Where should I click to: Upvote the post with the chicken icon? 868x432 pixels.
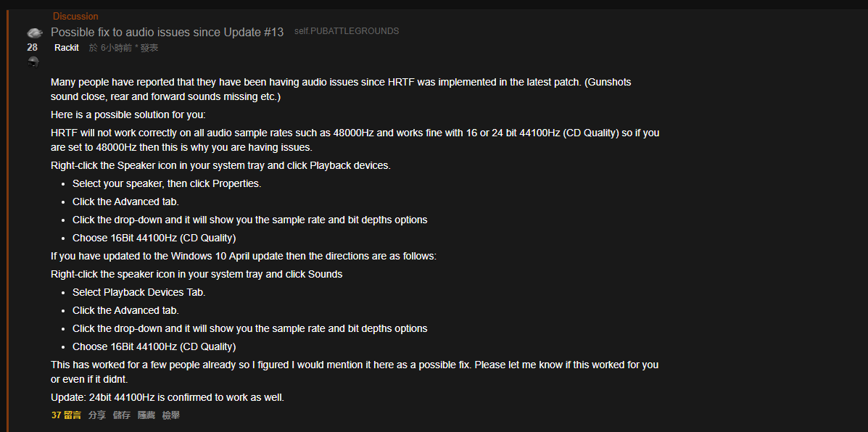(34, 33)
